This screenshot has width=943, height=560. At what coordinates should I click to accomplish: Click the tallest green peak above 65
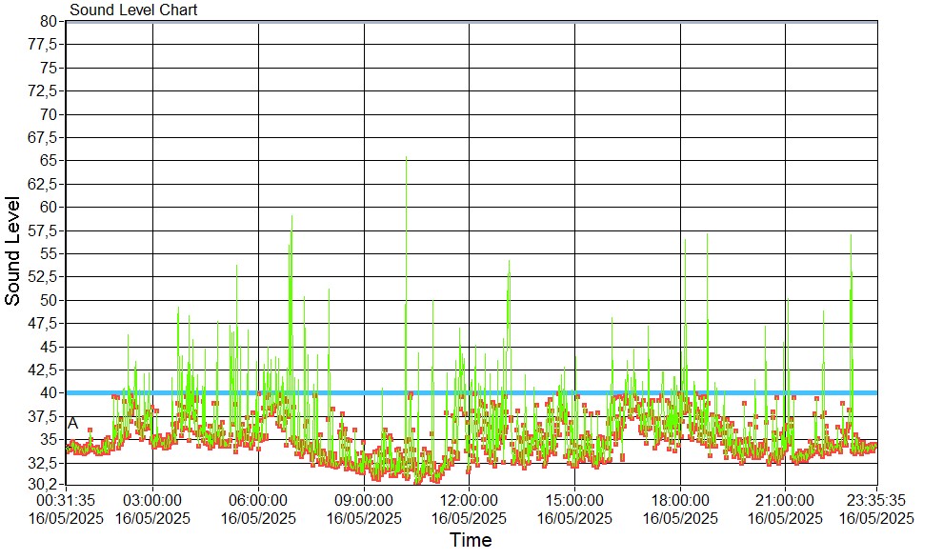pyautogui.click(x=407, y=160)
